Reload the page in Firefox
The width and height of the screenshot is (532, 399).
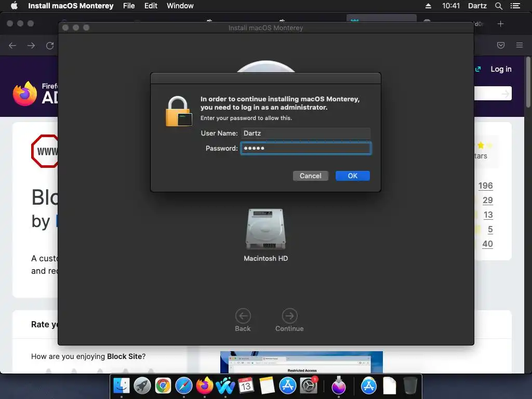tap(50, 46)
